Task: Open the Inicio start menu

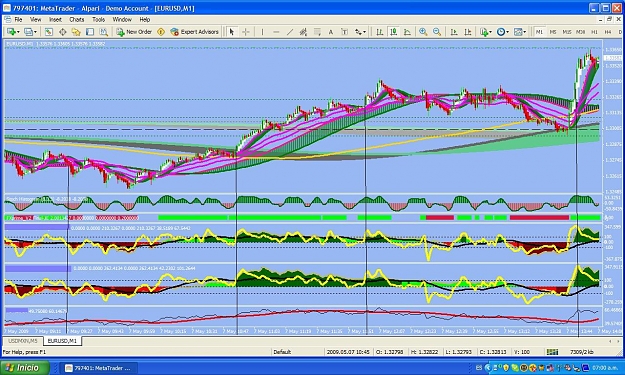Action: point(25,367)
